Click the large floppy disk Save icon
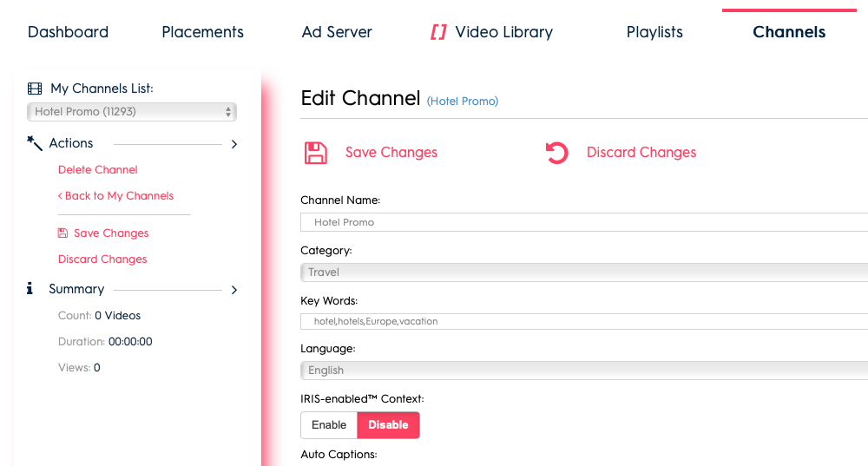The image size is (868, 466). tap(316, 153)
